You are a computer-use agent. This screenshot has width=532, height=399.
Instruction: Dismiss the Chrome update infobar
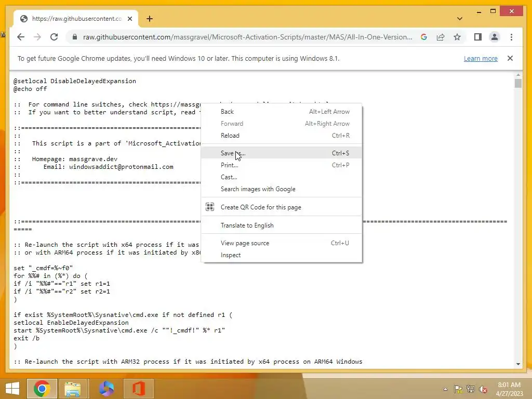(x=510, y=58)
